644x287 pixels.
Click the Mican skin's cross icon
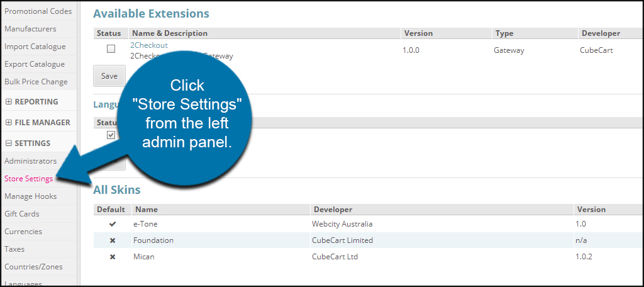point(112,257)
